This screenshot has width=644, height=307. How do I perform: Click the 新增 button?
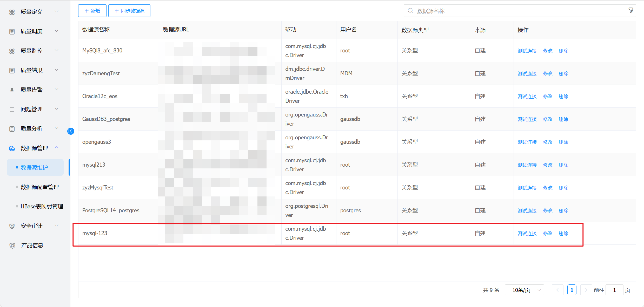point(92,11)
